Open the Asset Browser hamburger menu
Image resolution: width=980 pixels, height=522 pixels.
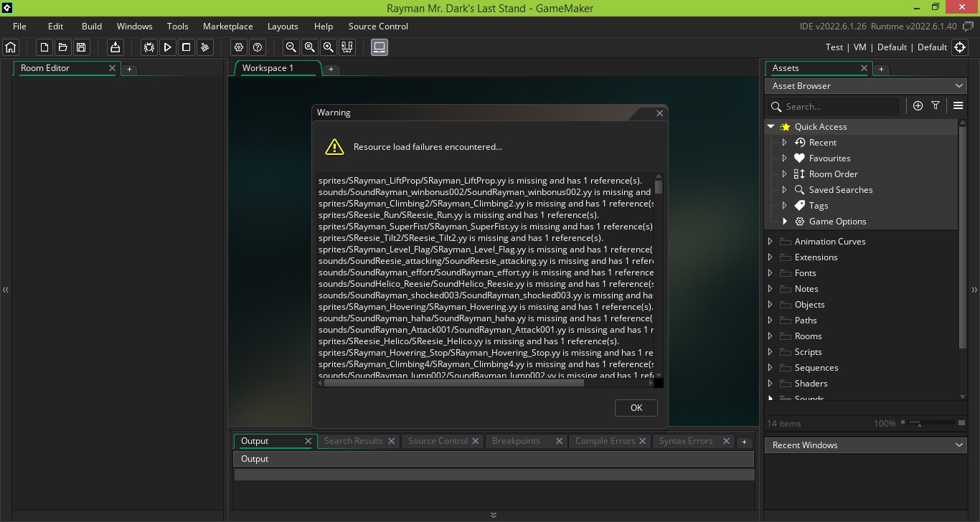(958, 106)
